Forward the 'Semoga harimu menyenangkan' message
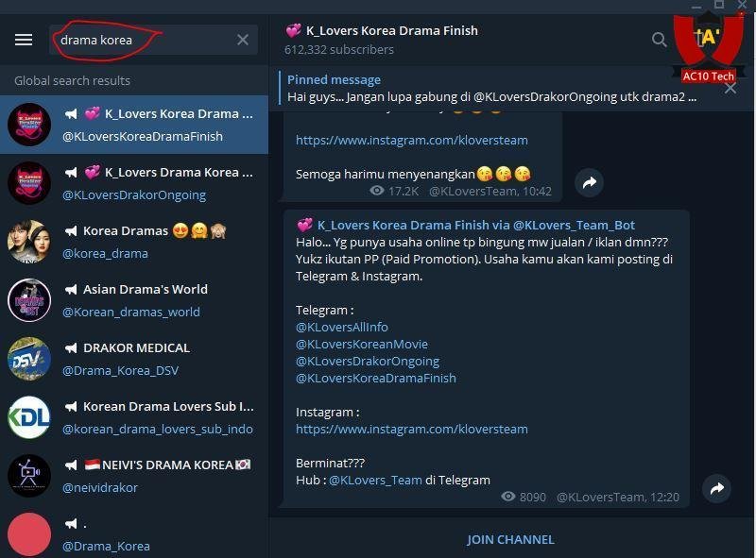This screenshot has height=558, width=756. click(589, 183)
